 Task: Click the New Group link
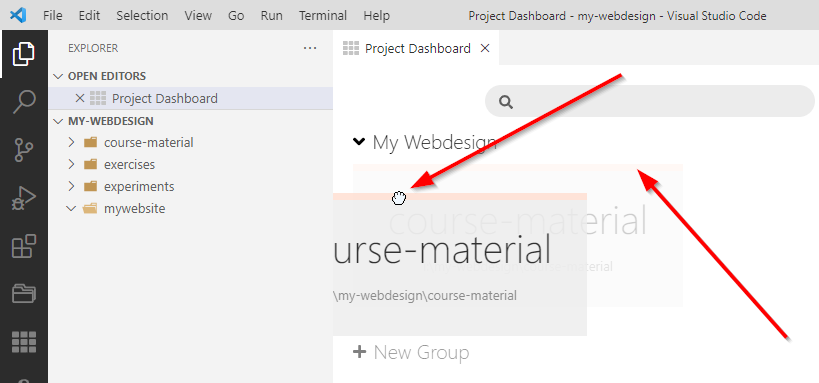pos(422,352)
